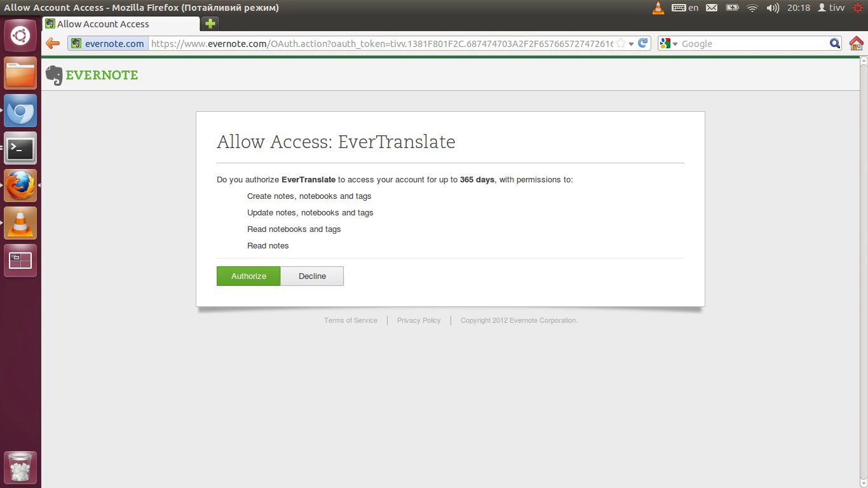Open VLC media player from the launcher
The width and height of the screenshot is (868, 488).
[x=20, y=223]
